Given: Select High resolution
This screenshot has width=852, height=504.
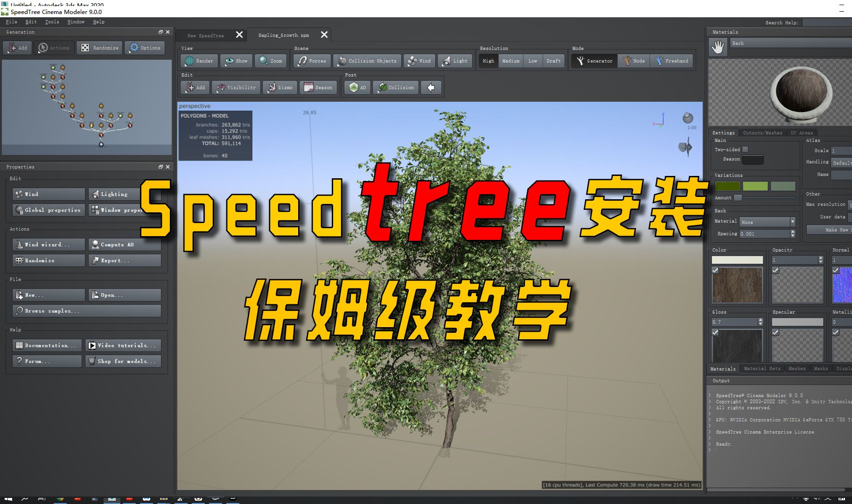Looking at the screenshot, I should click(x=489, y=61).
